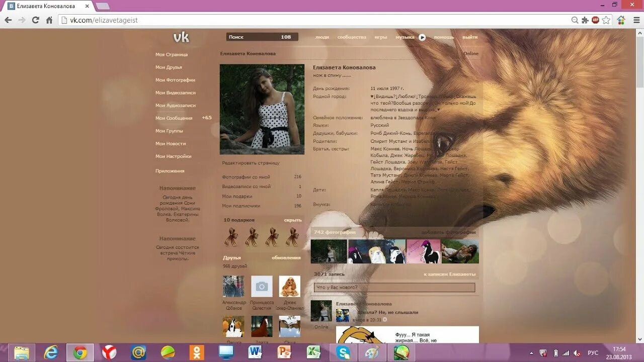This screenshot has width=644, height=362.
Task: Open the pink pony photo thumbnail
Action: click(424, 251)
